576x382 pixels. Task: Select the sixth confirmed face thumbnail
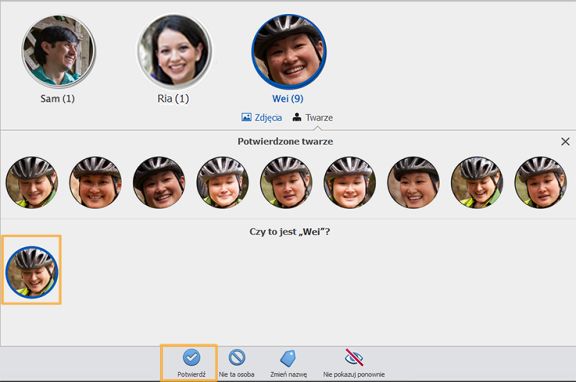[350, 182]
